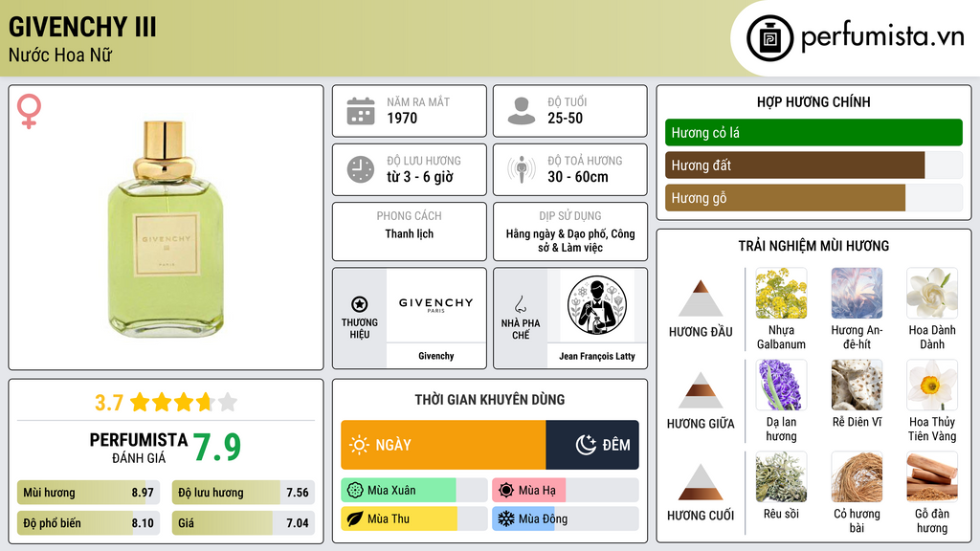Click the Trải nghiệm mùi hương heading
Screen dimensions: 980x551
(813, 246)
